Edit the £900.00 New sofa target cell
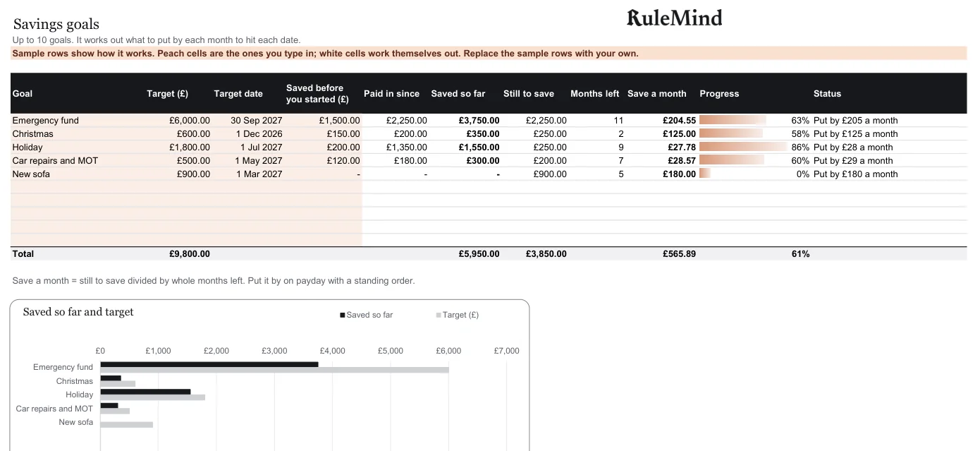Screen dimensions: 980x451 coord(193,174)
